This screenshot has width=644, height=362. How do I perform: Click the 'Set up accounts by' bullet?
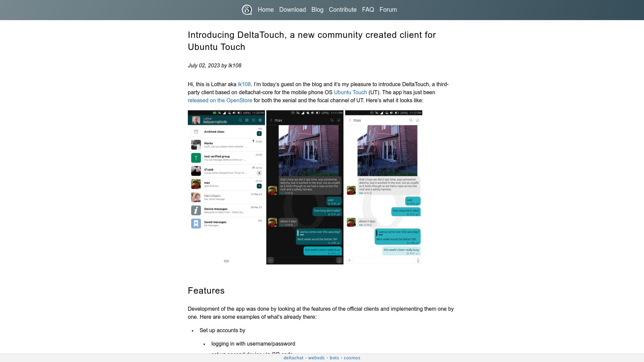[222, 330]
